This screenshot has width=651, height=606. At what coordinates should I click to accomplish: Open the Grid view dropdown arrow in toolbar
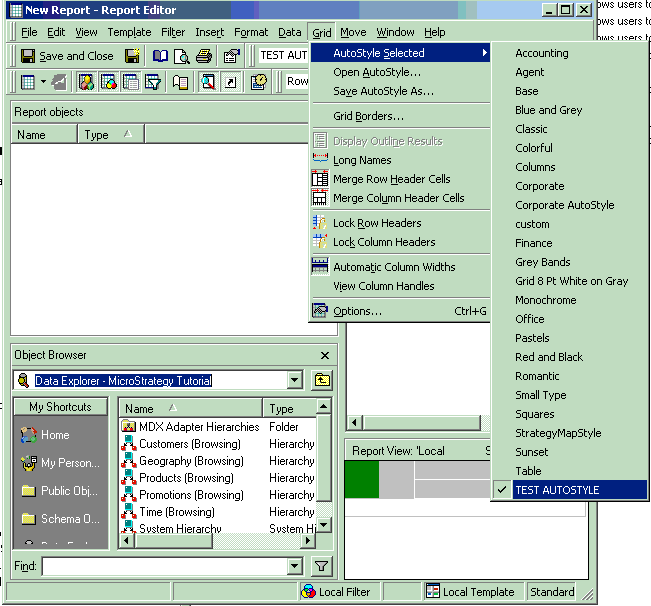[x=43, y=82]
